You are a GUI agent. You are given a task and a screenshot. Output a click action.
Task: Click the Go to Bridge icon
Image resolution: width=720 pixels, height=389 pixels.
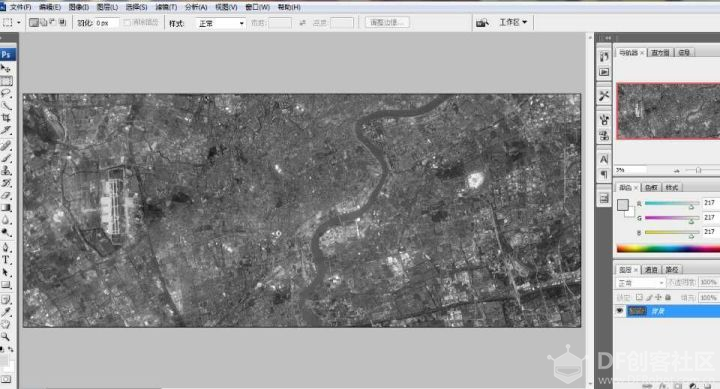pos(482,23)
